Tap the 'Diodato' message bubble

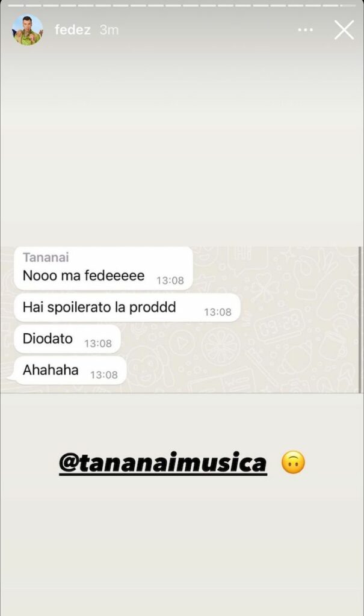point(67,339)
